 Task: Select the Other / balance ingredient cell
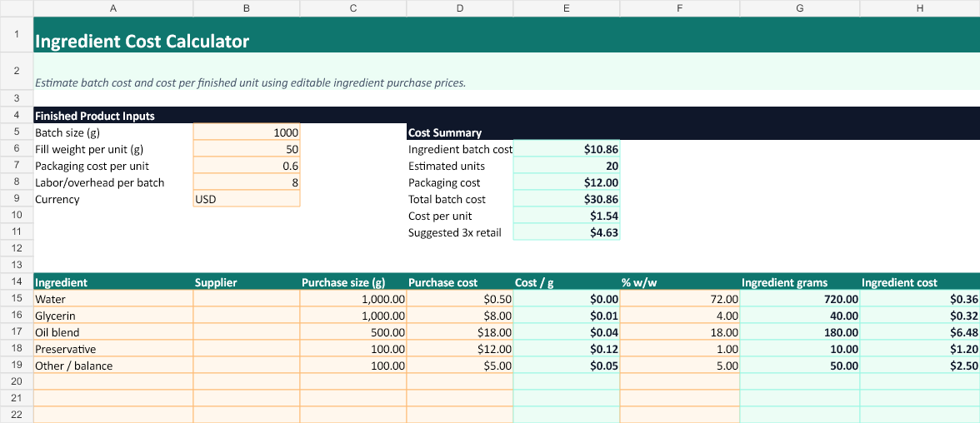pyautogui.click(x=113, y=366)
